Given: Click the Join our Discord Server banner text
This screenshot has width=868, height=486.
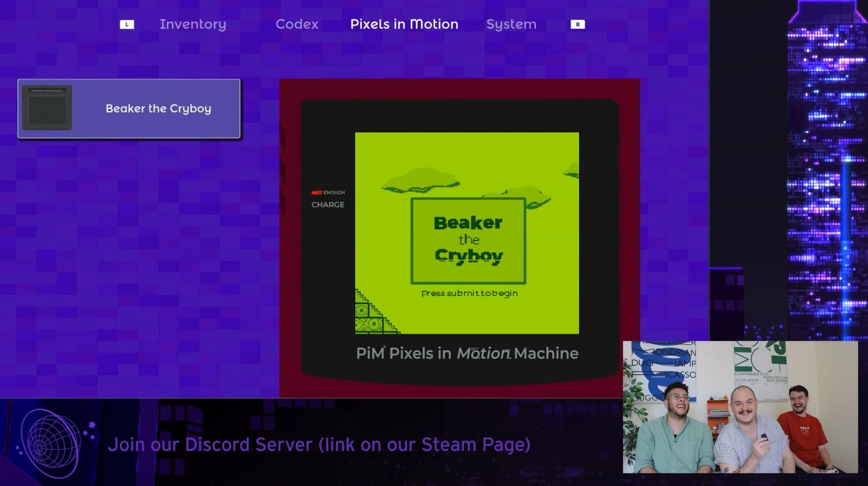Looking at the screenshot, I should pos(319,445).
